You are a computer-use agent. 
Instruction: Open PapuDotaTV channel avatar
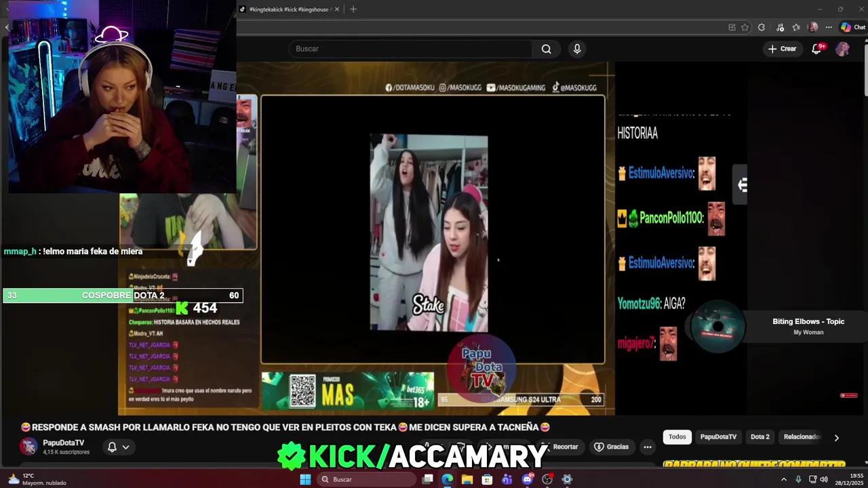pos(28,446)
